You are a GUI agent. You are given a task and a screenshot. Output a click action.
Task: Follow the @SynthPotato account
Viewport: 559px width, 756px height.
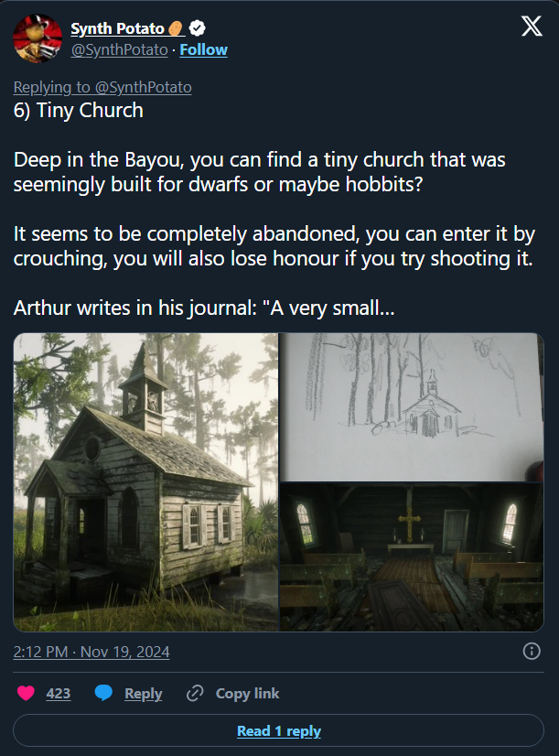[203, 49]
